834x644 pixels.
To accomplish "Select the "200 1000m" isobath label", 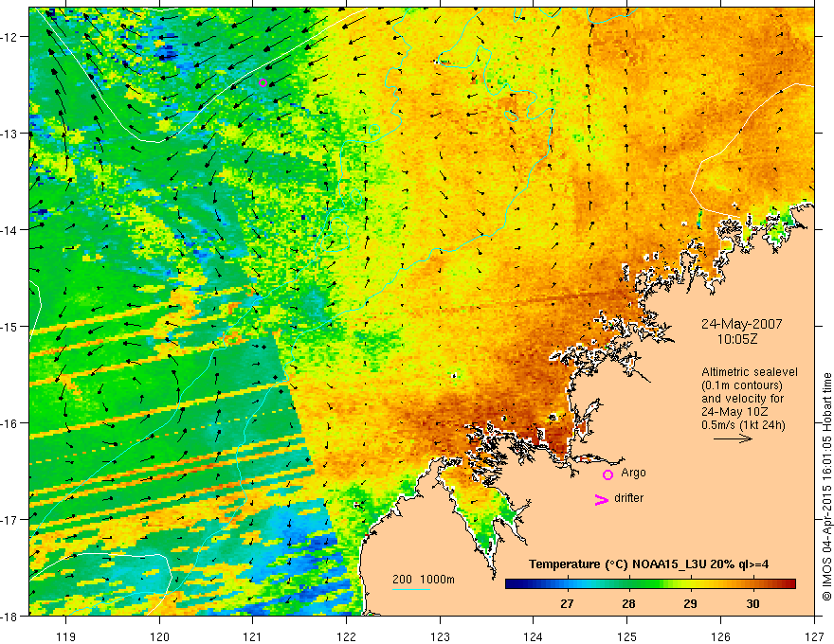I will pyautogui.click(x=424, y=580).
